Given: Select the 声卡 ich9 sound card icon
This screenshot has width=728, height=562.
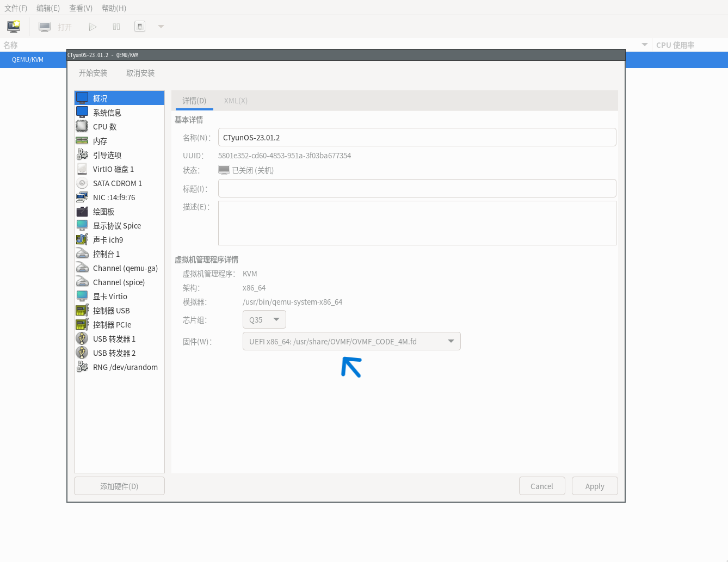Looking at the screenshot, I should point(82,240).
